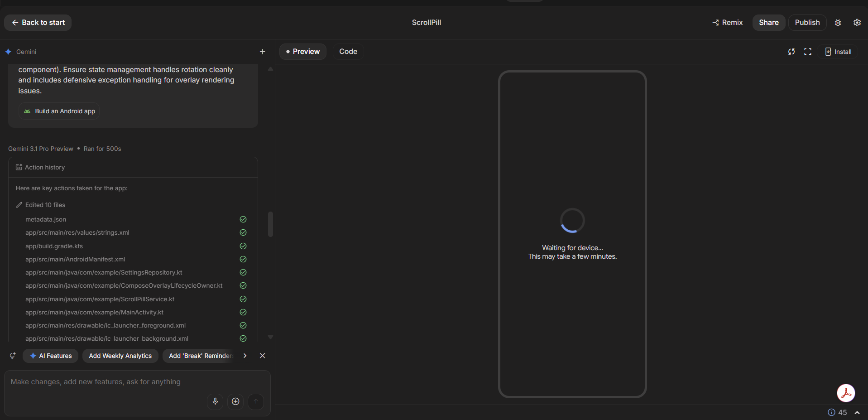Click the Install button
The height and width of the screenshot is (420, 868).
click(838, 52)
